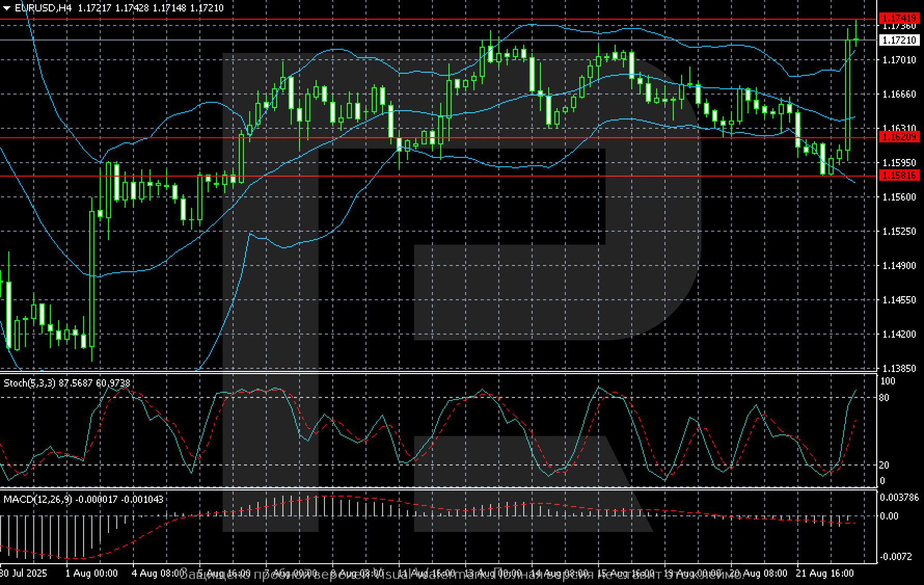Click the 1.14550 price scale label
This screenshot has height=585, width=924.
[x=899, y=300]
